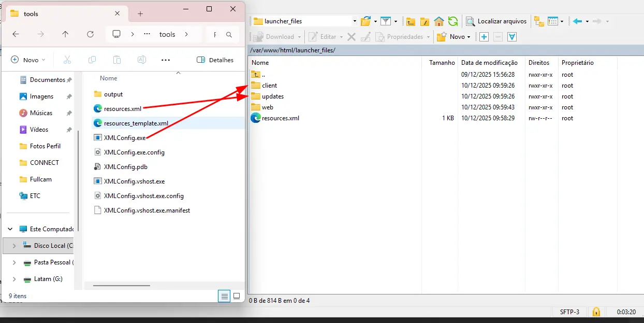
Task: Sort Explorer files by Nome header
Action: [109, 78]
